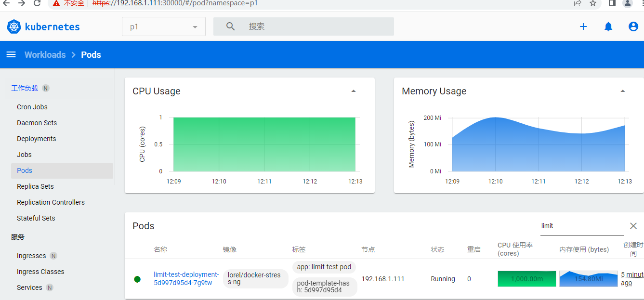Clear the pods filter with X
This screenshot has width=644, height=300.
coord(633,226)
